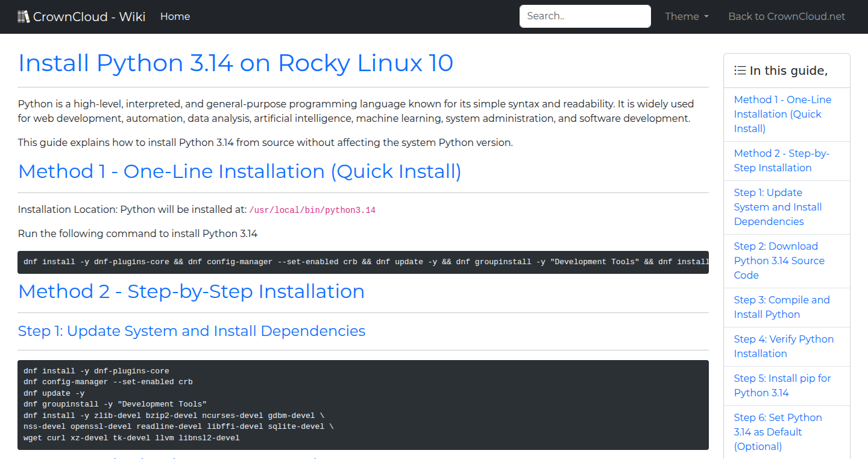The width and height of the screenshot is (868, 459).
Task: Click the list icon beside In this guide
Action: (x=740, y=71)
